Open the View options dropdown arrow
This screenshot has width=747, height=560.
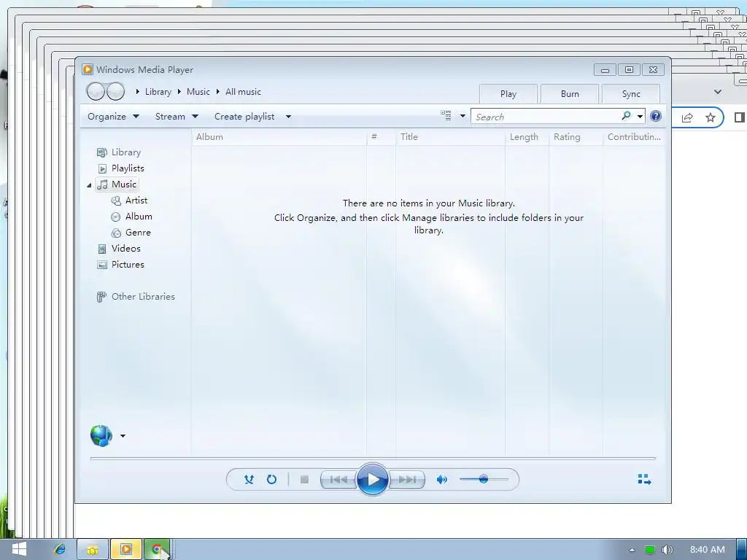[462, 116]
